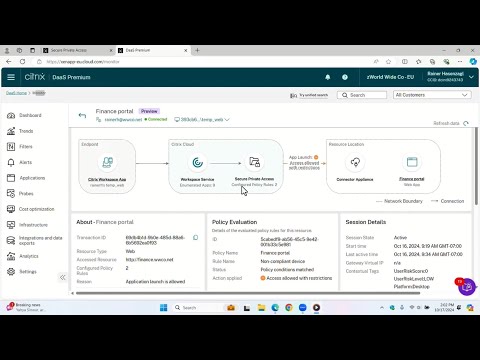Select the DaaS Premium browser tab
Screen dimensions: 480x360
[x=153, y=50]
